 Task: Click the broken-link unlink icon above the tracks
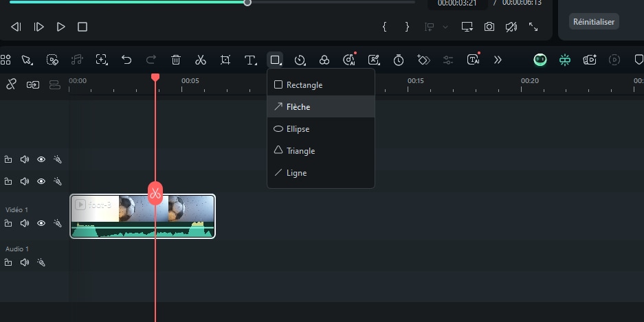tap(11, 84)
